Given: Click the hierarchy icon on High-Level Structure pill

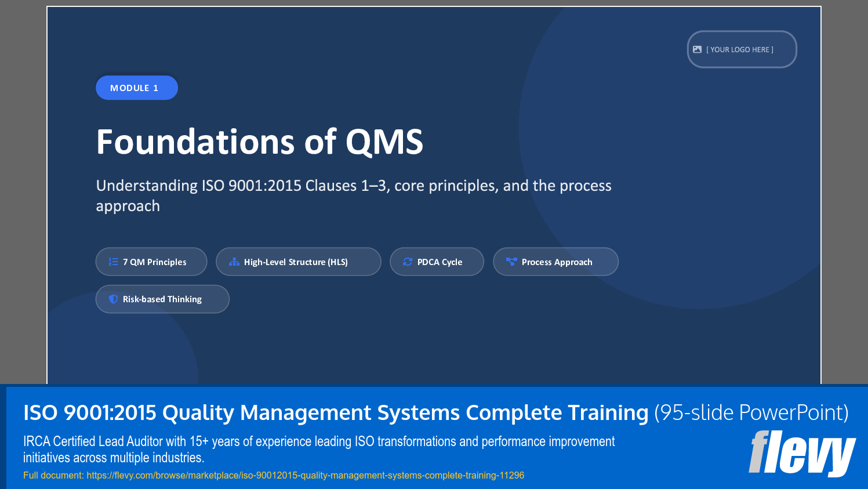Looking at the screenshot, I should click(235, 262).
